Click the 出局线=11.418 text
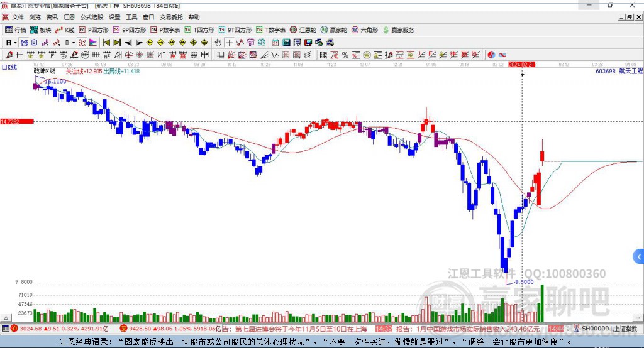This screenshot has width=644, height=348. (x=121, y=72)
